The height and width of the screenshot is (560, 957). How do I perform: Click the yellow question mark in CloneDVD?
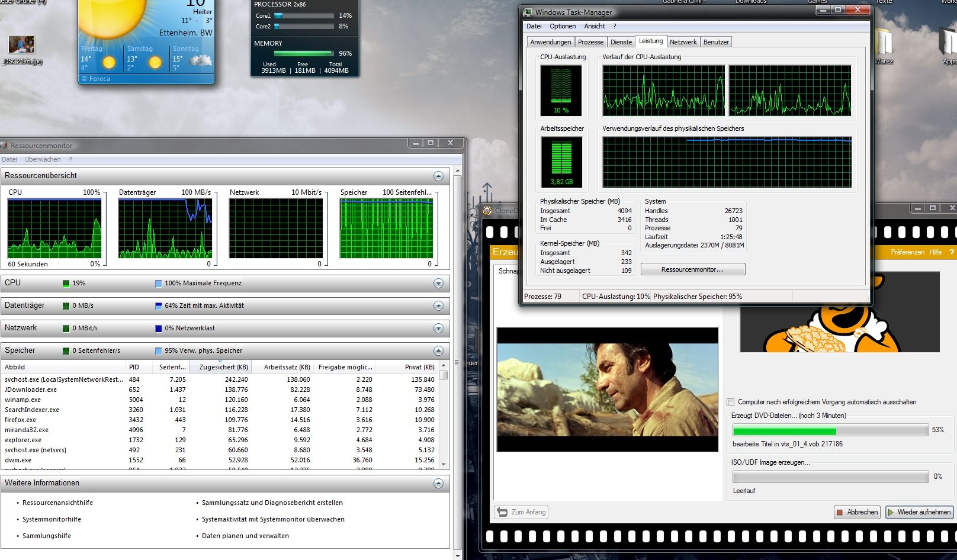952,252
